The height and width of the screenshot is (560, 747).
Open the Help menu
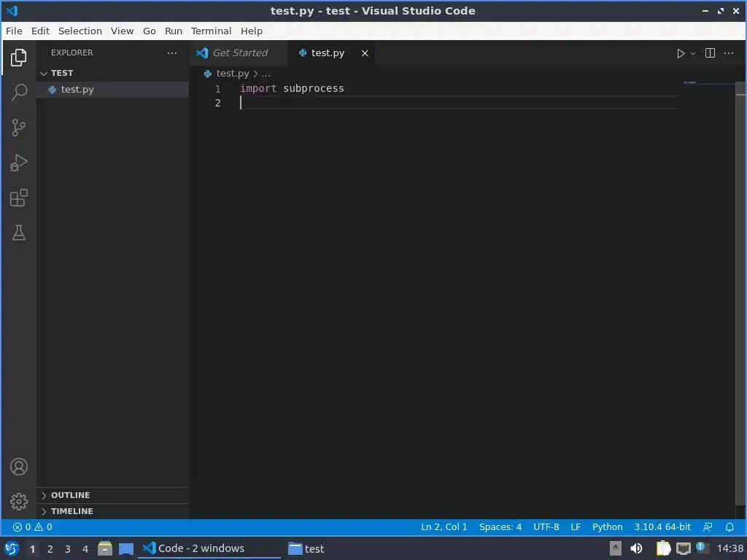(x=252, y=31)
